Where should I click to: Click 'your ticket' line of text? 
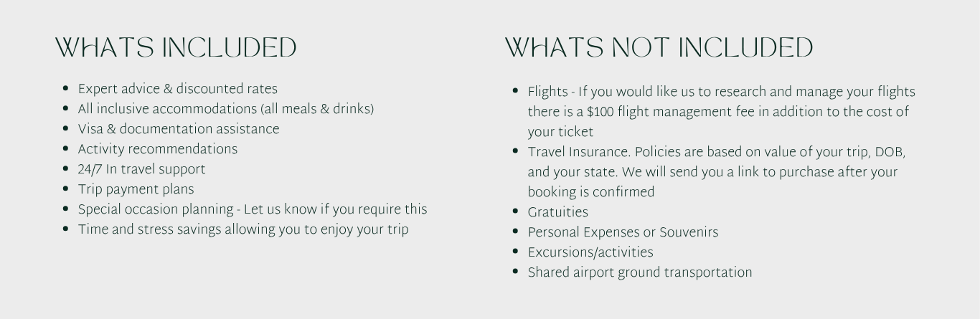pos(560,133)
